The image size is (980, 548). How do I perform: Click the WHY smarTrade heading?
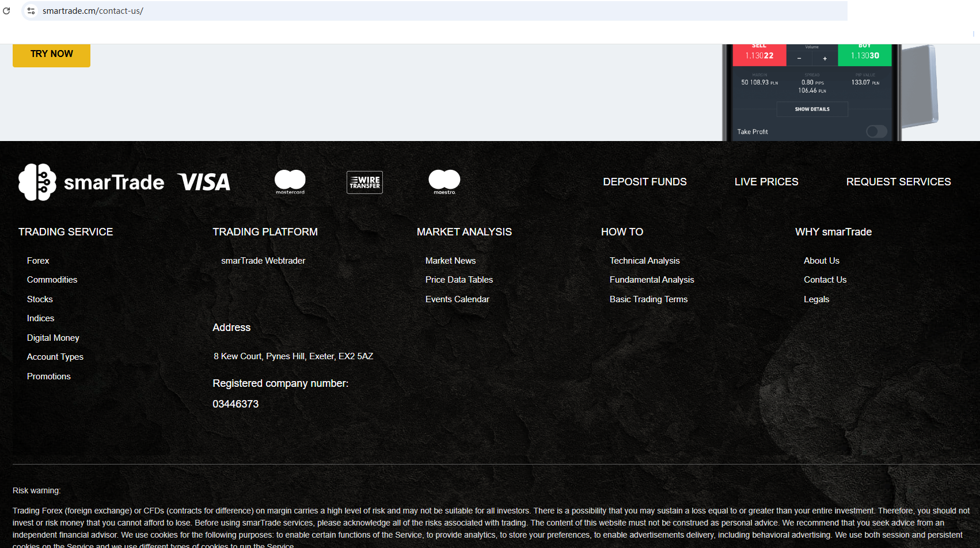833,232
